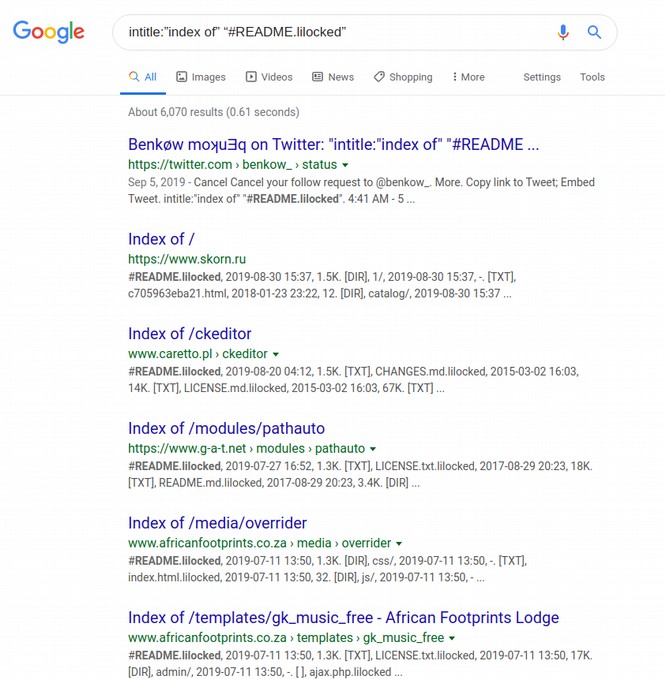Image resolution: width=665 pixels, height=679 pixels.
Task: Switch to Videos results
Action: [269, 77]
